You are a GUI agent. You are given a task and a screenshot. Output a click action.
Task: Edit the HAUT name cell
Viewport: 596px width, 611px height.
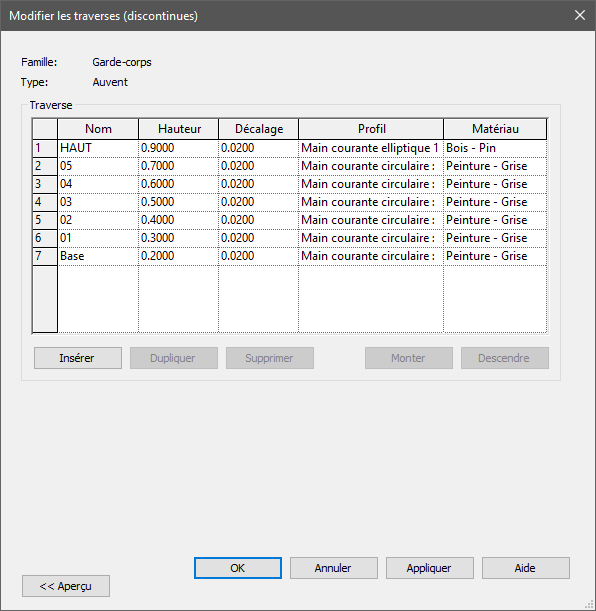pyautogui.click(x=98, y=148)
